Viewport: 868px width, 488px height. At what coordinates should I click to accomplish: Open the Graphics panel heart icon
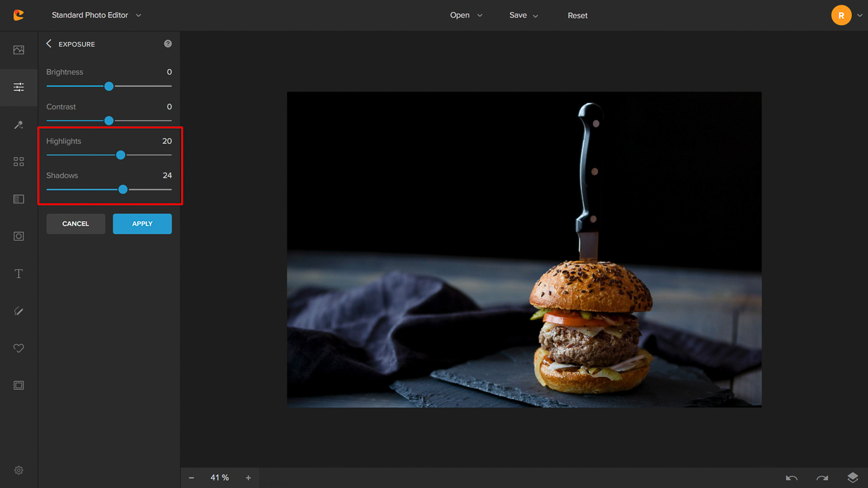click(x=18, y=348)
